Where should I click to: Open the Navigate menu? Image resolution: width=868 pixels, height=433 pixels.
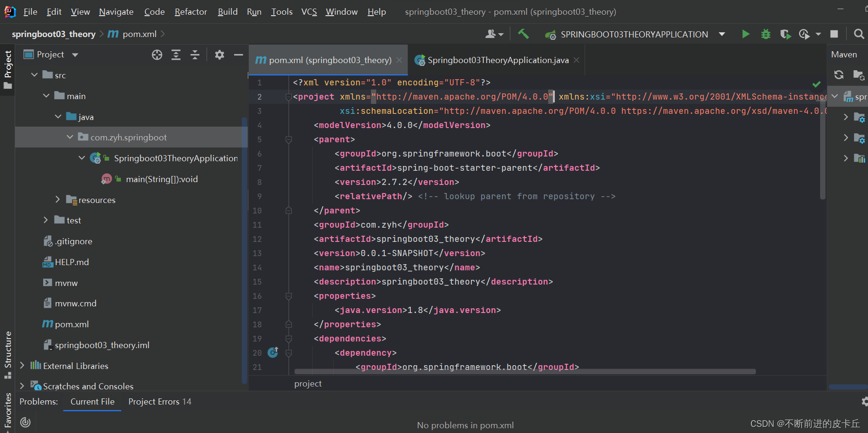click(x=116, y=12)
